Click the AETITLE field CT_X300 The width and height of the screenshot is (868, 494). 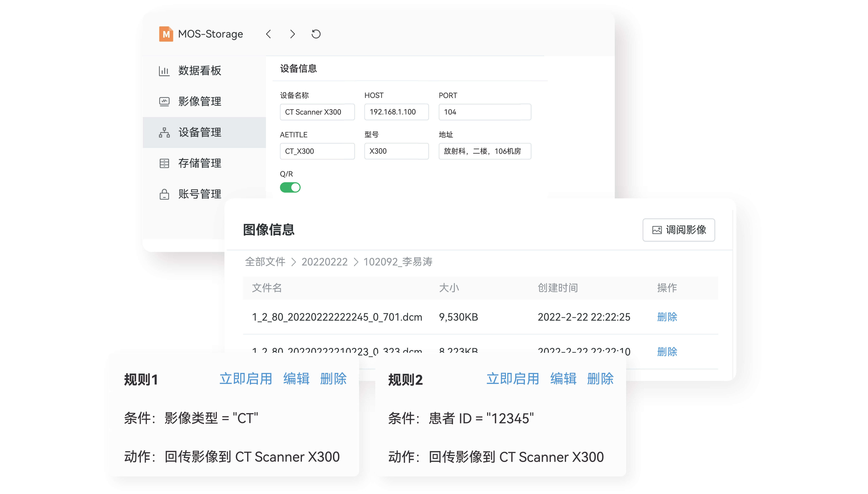pos(317,151)
